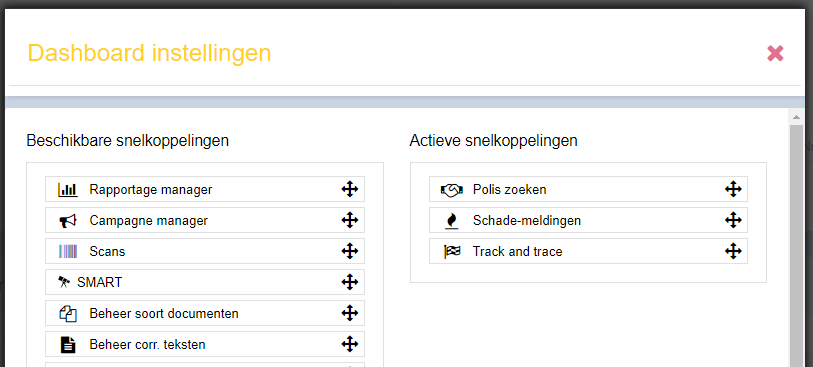Image resolution: width=813 pixels, height=367 pixels.
Task: Click the handshake icon for Polis zoeken
Action: click(452, 190)
